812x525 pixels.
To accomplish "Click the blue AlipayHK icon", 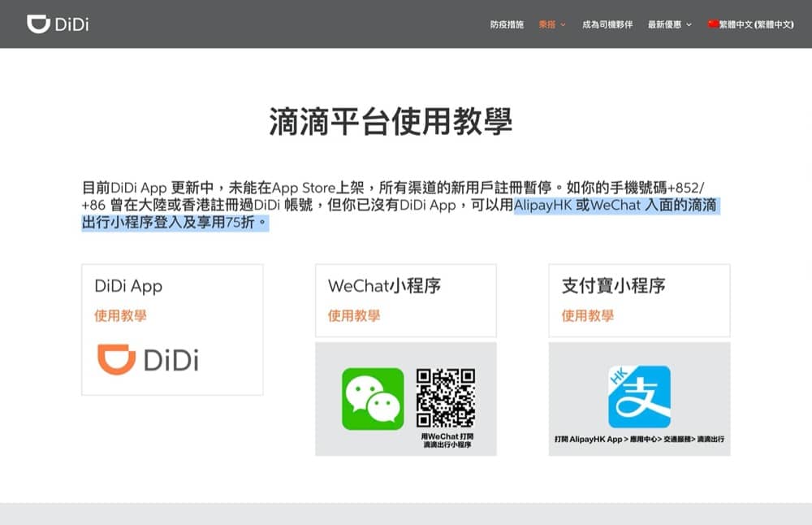I will point(639,397).
